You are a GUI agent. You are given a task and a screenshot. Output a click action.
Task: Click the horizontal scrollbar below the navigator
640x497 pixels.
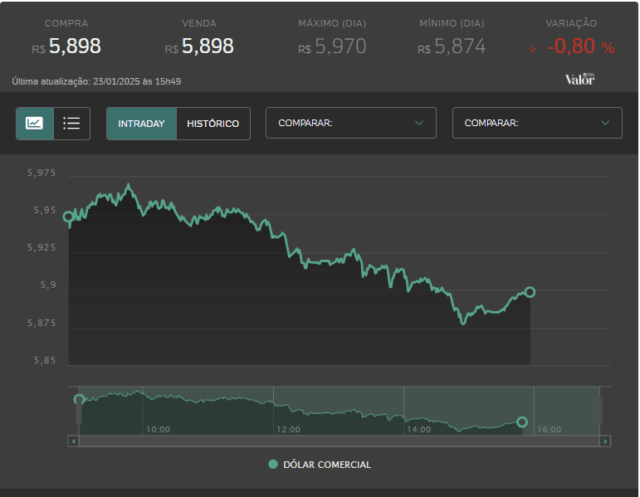(x=339, y=441)
